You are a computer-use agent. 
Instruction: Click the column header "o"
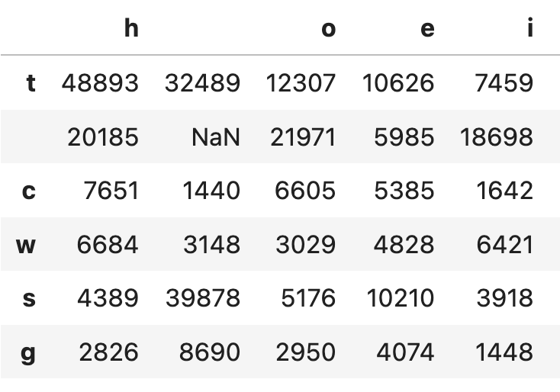pyautogui.click(x=328, y=29)
